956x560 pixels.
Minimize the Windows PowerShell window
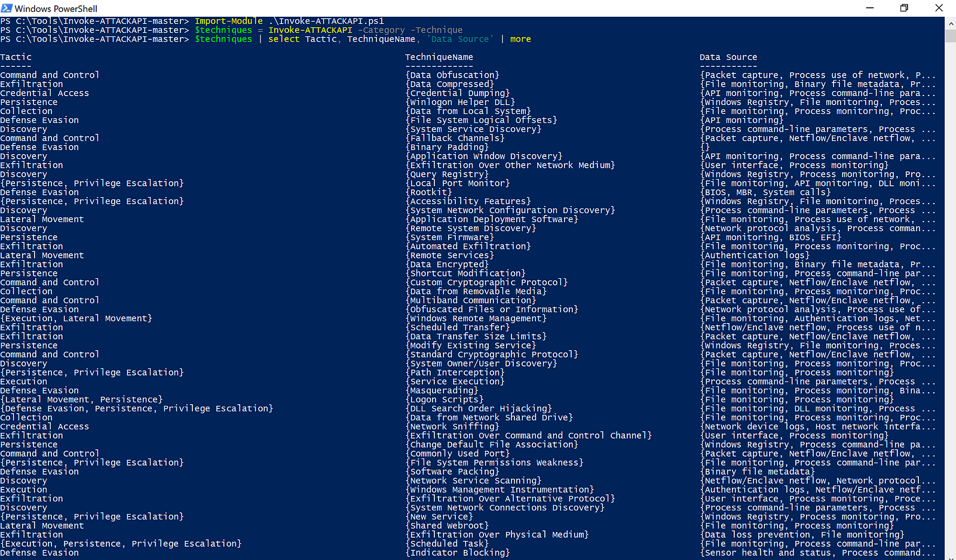(870, 8)
